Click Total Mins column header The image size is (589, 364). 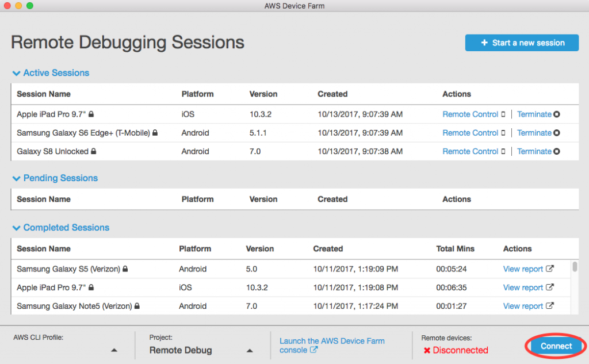coord(456,248)
